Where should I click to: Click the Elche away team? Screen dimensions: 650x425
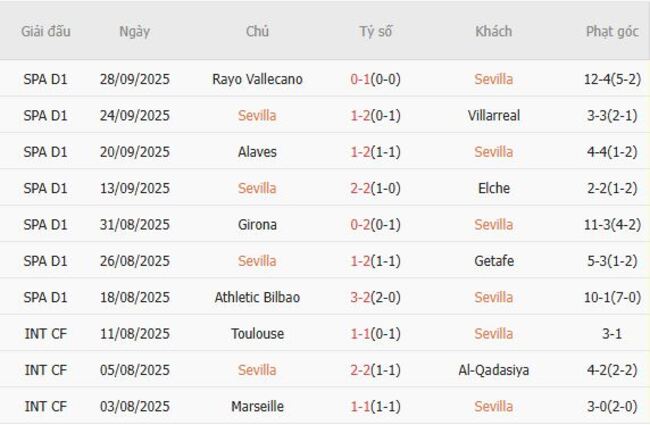[x=492, y=188]
